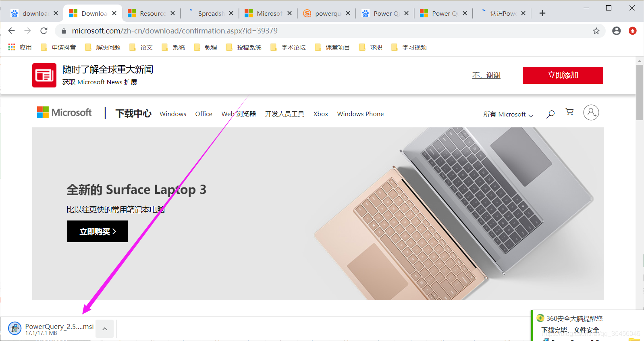Close the 认识Pow tab
The image size is (644, 341).
coord(523,13)
